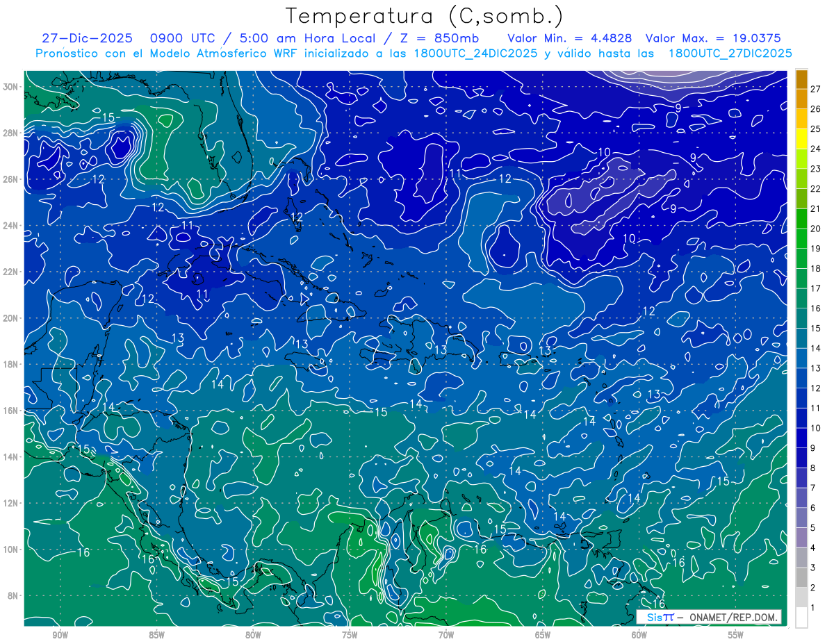Click the "12N" latitude axis label
This screenshot has width=834, height=644.
(12, 503)
